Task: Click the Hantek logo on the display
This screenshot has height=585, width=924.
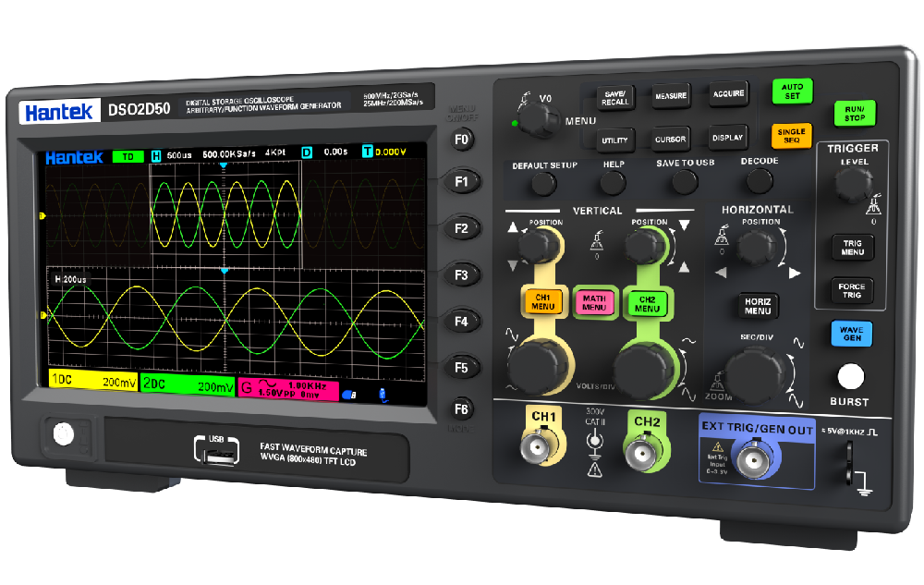Action: click(74, 158)
